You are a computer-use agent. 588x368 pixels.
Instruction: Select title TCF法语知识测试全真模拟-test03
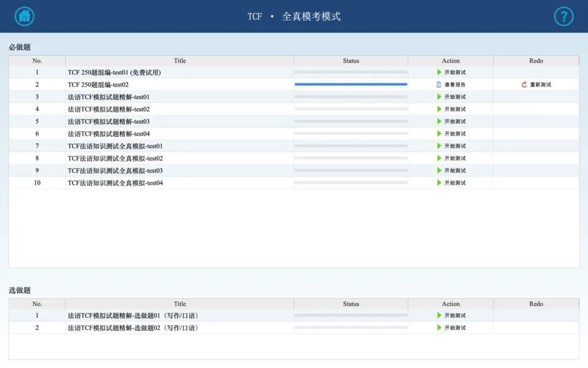click(x=115, y=171)
